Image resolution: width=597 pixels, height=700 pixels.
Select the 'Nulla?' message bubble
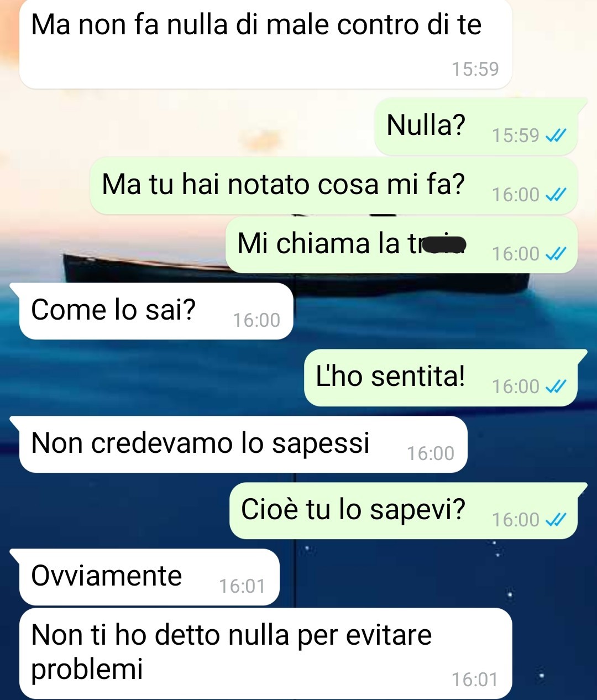click(476, 126)
